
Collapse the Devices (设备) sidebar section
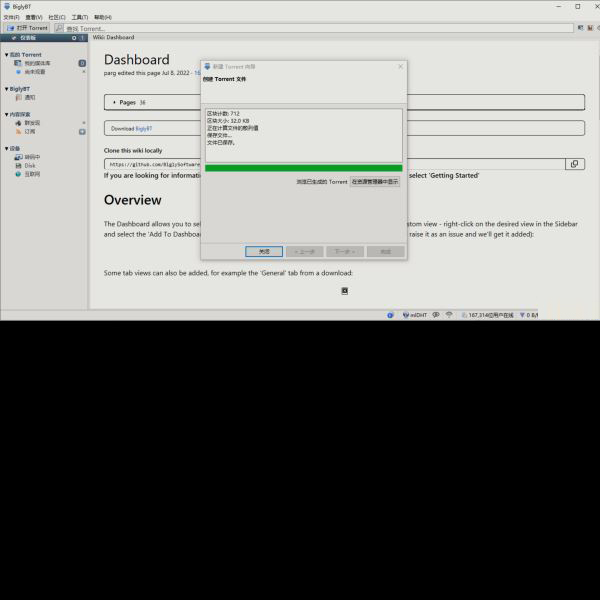pos(7,148)
